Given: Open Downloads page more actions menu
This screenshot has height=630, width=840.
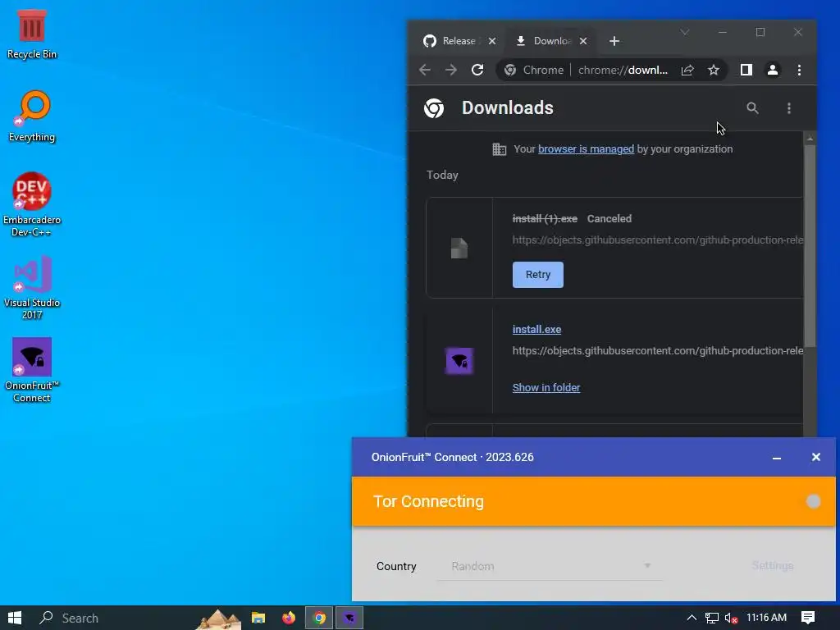Looking at the screenshot, I should point(789,108).
